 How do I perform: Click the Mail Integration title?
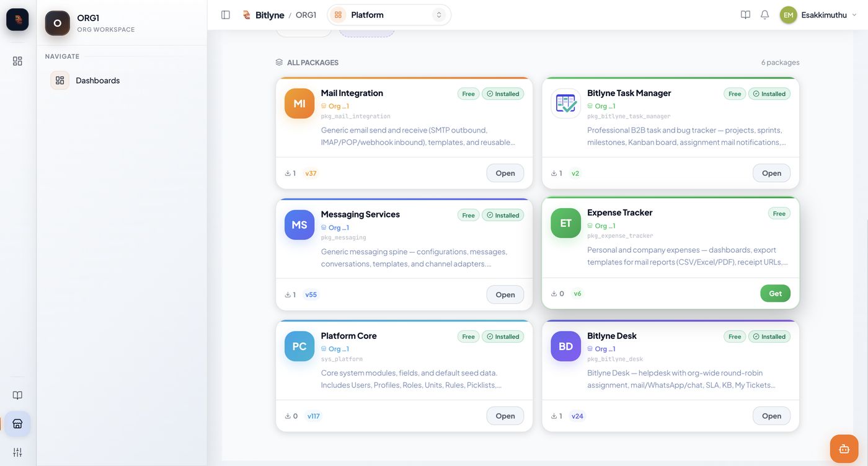point(352,93)
